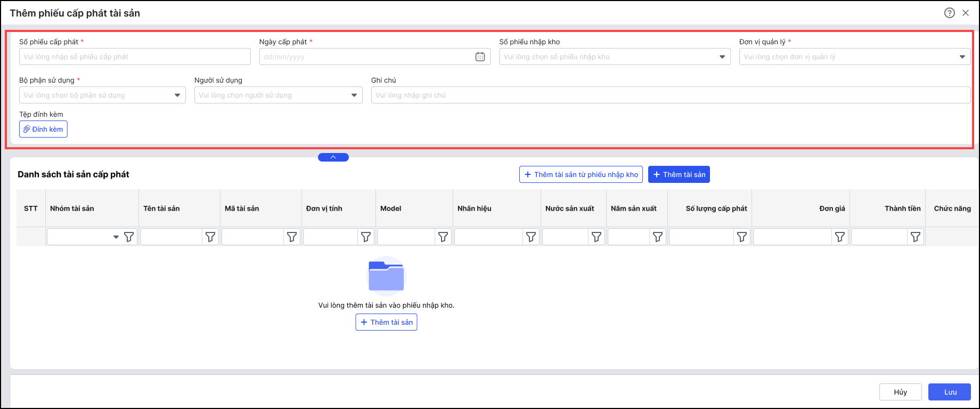The image size is (980, 409).
Task: Click filter icon in Tên tài sản column
Action: 210,237
